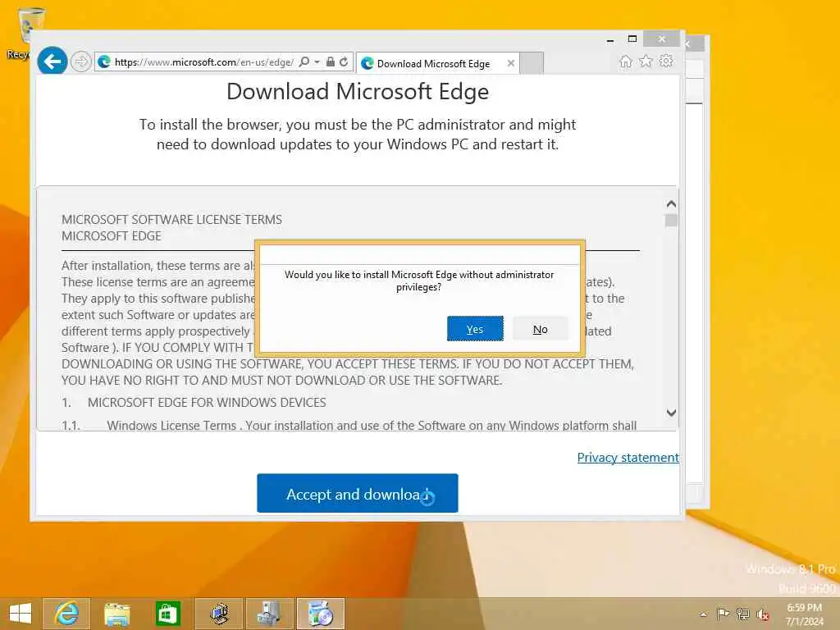
Task: Open Favorites star icon
Action: [646, 61]
